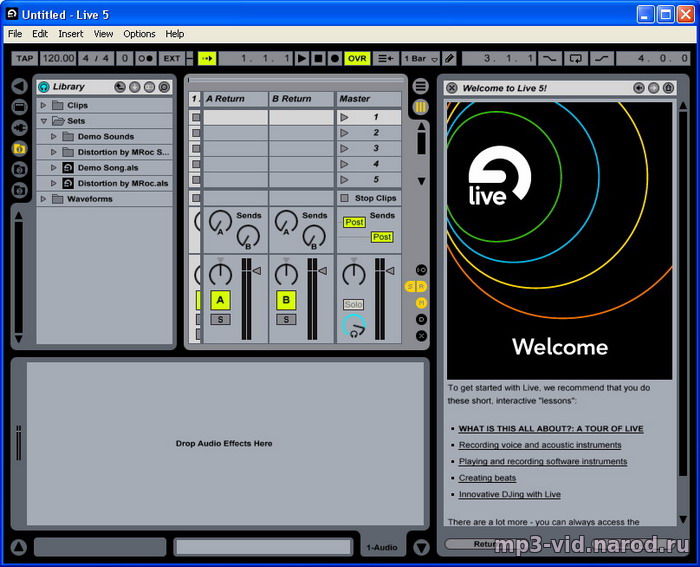Show or hide the I/O section icon
700x567 pixels.
421,270
